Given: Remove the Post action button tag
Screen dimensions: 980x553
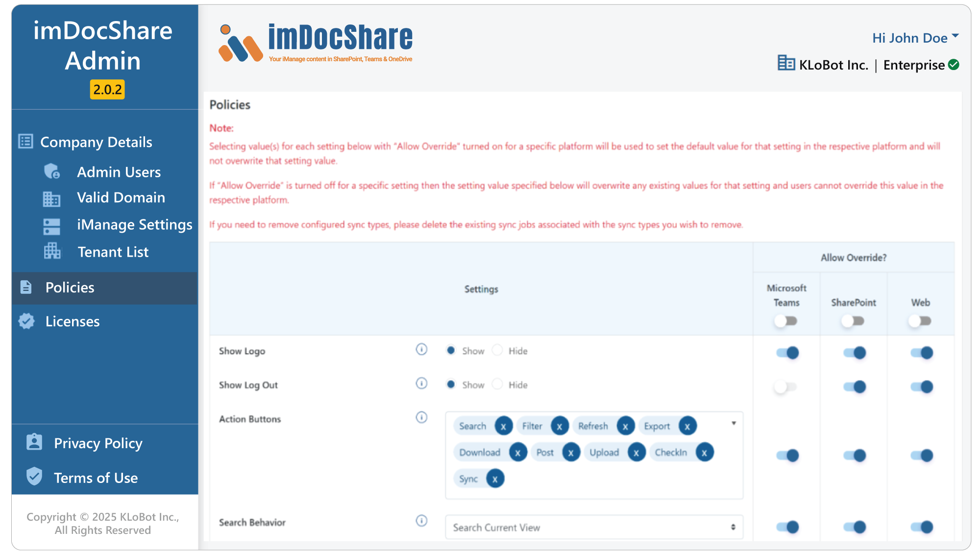Looking at the screenshot, I should pyautogui.click(x=571, y=453).
